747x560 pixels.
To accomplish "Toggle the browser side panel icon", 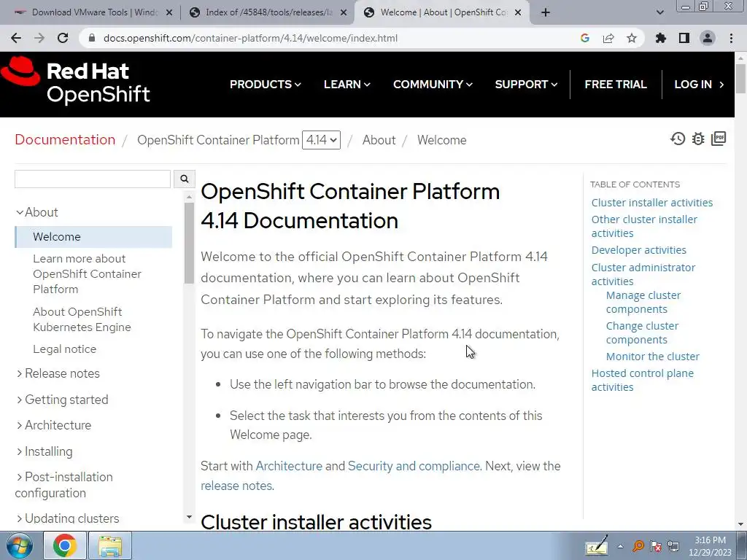I will coord(684,38).
